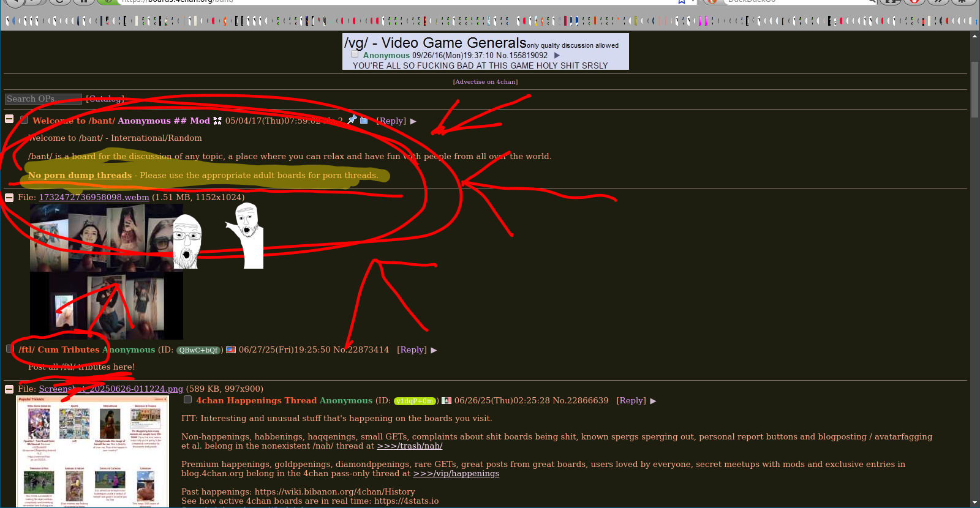Open the Catalog link

tap(105, 99)
